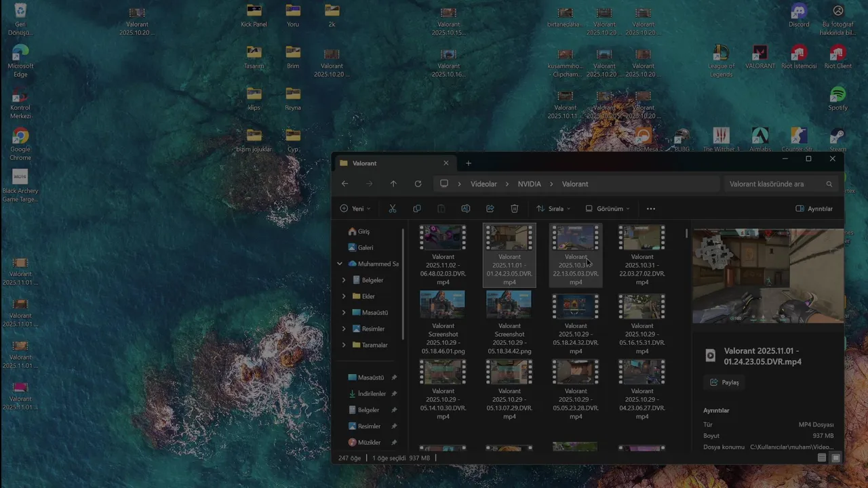Open Riot Client desktop shortcut
The width and height of the screenshot is (868, 488).
pyautogui.click(x=837, y=57)
